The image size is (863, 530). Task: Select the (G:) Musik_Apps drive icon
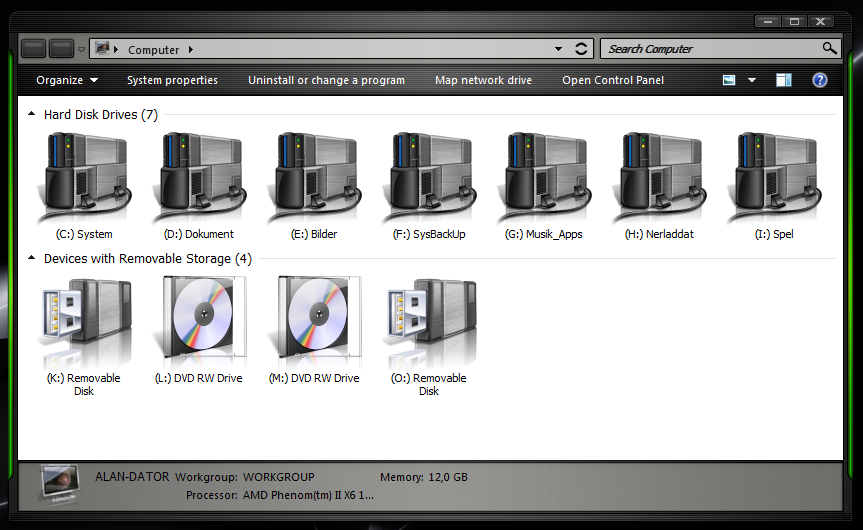pyautogui.click(x=544, y=178)
